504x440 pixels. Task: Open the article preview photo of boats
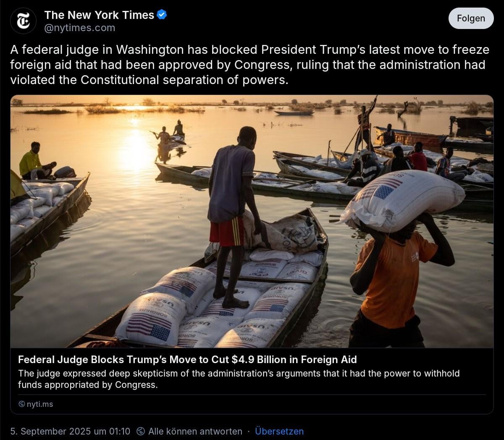tap(252, 221)
